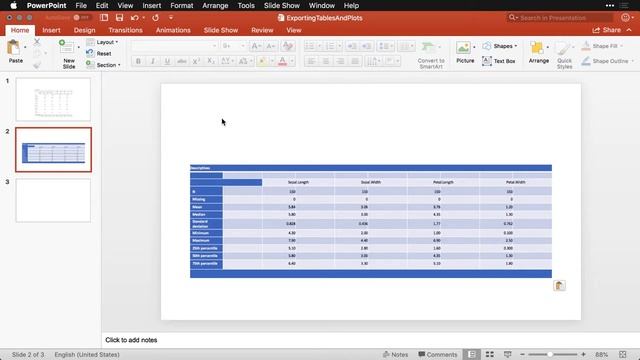Click the New Slide icon

click(66, 47)
